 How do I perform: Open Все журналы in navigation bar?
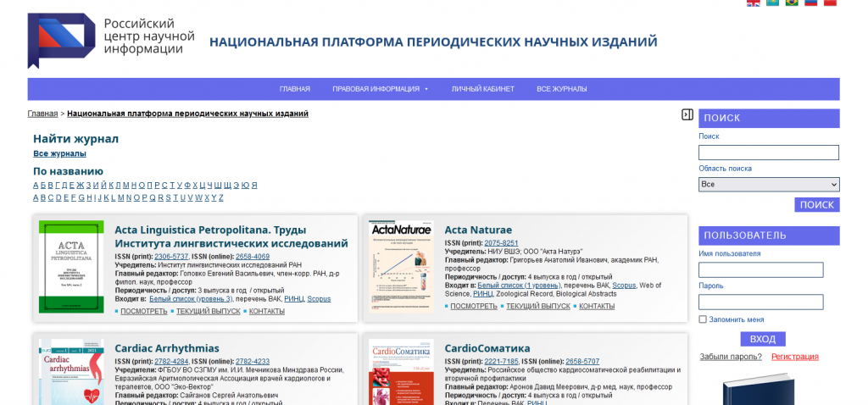pos(561,89)
